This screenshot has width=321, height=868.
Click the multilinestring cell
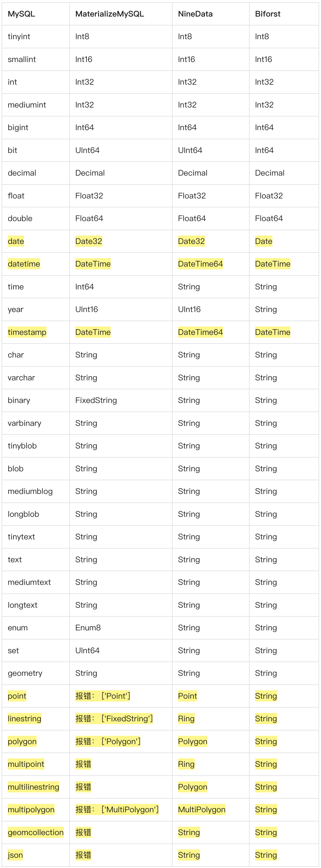pyautogui.click(x=33, y=787)
